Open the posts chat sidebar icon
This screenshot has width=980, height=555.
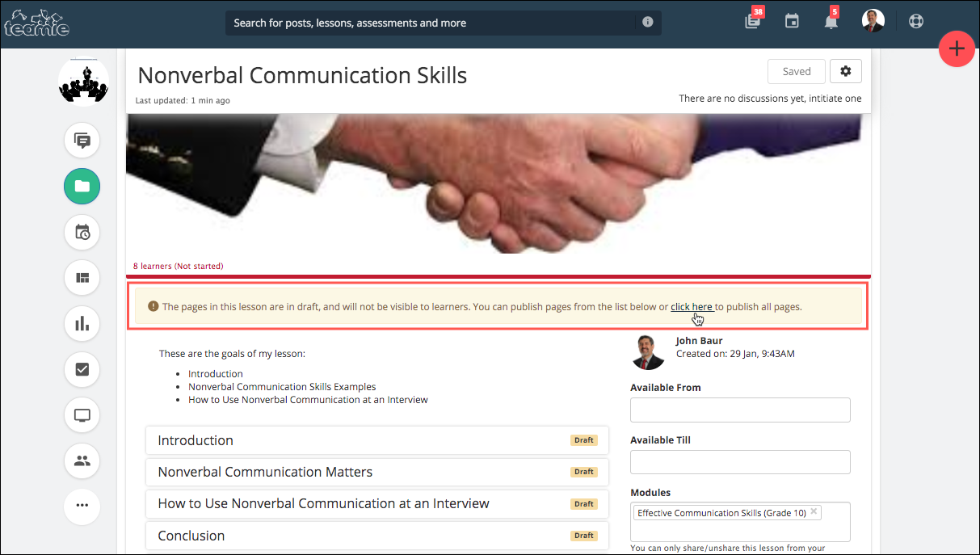pos(82,141)
